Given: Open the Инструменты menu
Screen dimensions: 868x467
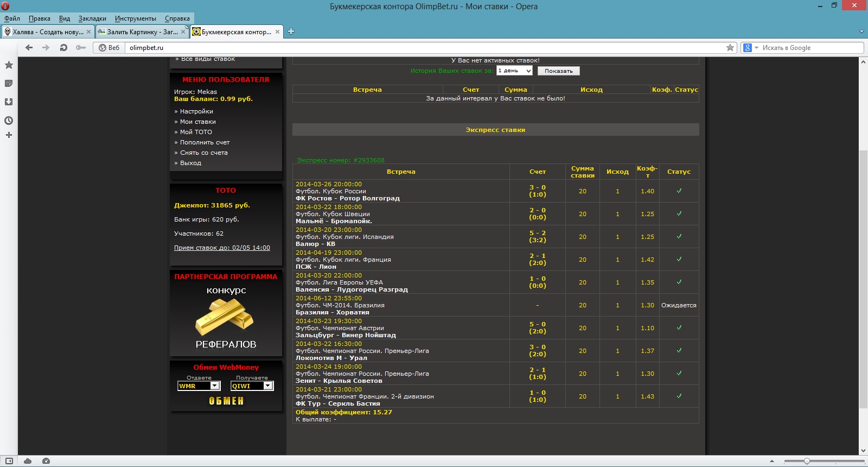Looking at the screenshot, I should [x=136, y=18].
